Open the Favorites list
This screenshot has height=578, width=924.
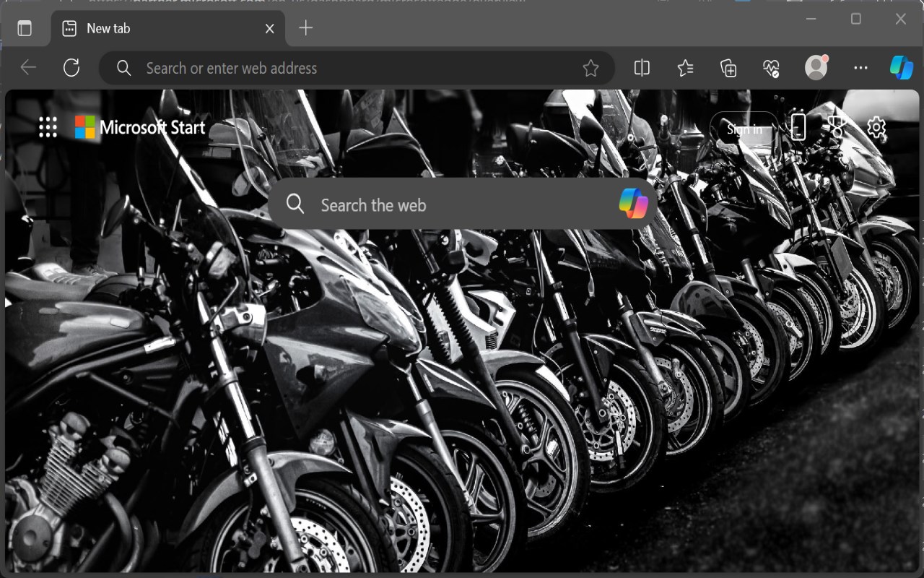[685, 68]
